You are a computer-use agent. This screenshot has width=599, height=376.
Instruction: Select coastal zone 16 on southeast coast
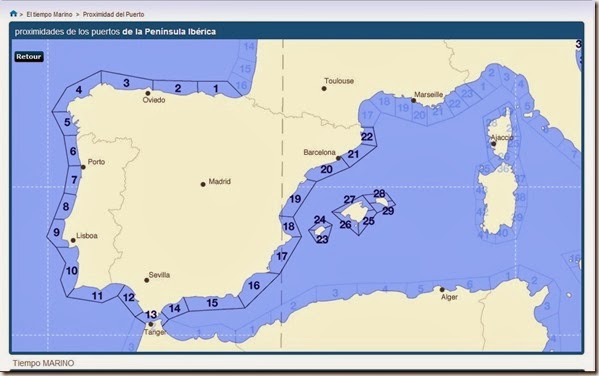[x=254, y=285]
